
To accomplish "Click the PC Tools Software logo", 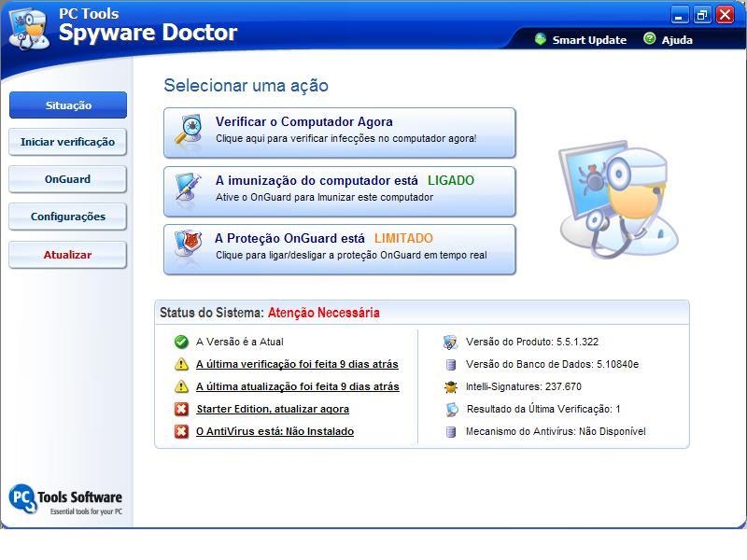I will (x=65, y=500).
